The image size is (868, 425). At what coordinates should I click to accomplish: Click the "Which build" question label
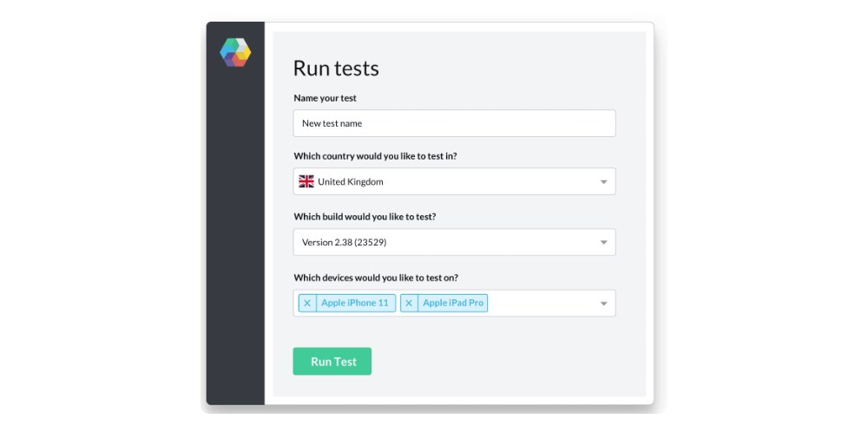(365, 217)
